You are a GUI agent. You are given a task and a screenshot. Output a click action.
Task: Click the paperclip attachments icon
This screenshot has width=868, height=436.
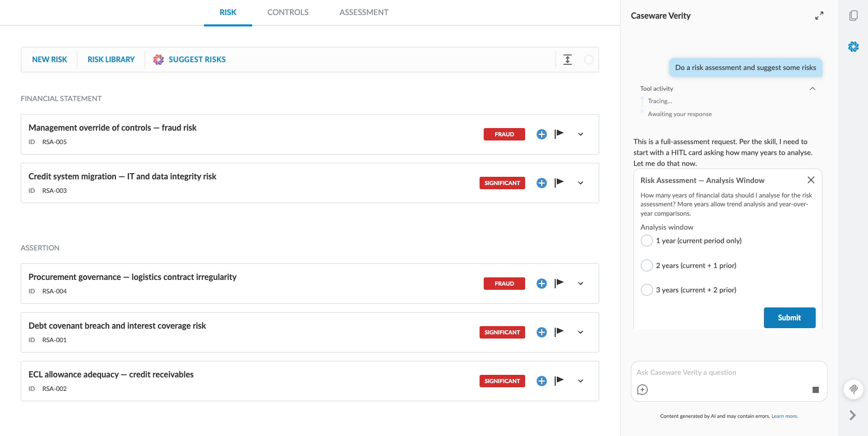(x=853, y=389)
